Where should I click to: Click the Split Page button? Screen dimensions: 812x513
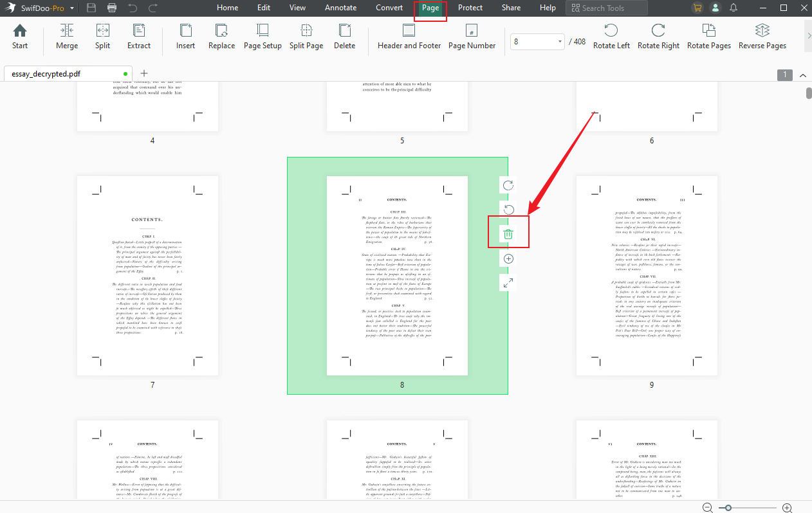click(306, 37)
